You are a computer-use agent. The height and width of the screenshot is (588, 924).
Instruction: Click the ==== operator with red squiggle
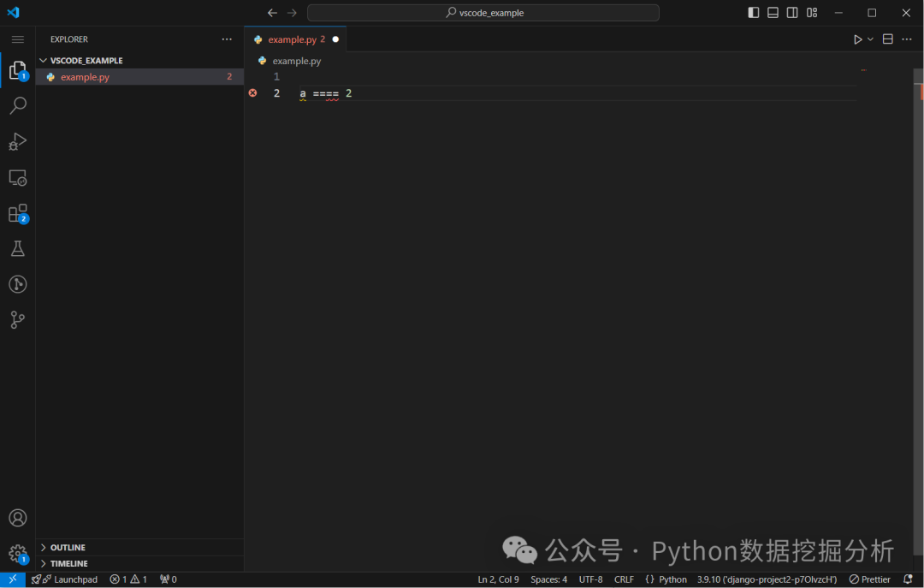pos(326,94)
